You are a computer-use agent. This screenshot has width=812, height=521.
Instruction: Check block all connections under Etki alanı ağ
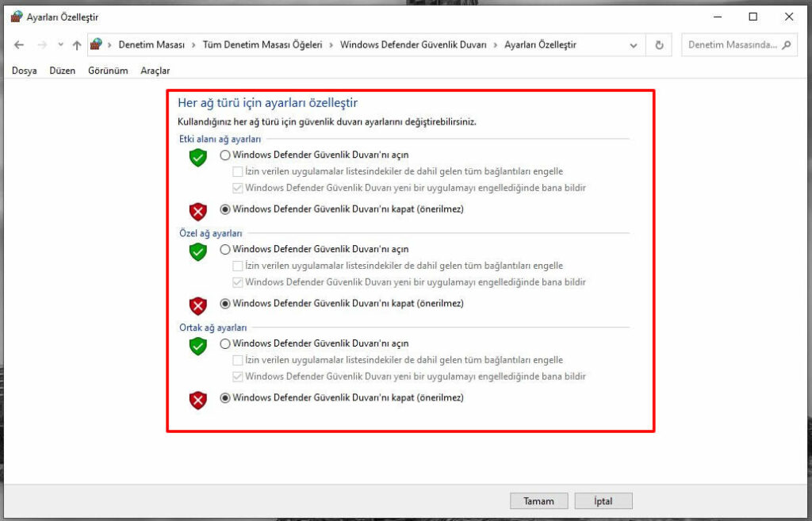click(x=238, y=171)
